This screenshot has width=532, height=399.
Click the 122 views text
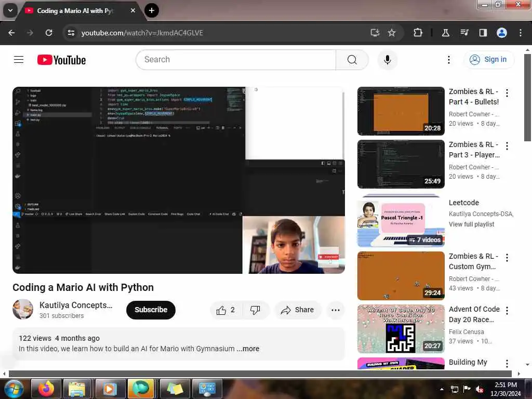pyautogui.click(x=35, y=338)
